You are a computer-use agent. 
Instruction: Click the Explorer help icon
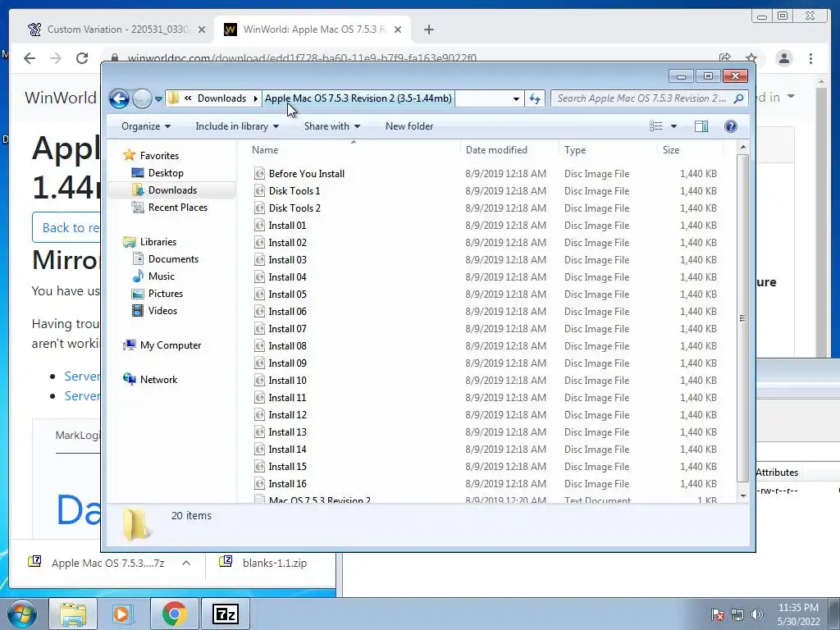point(730,126)
